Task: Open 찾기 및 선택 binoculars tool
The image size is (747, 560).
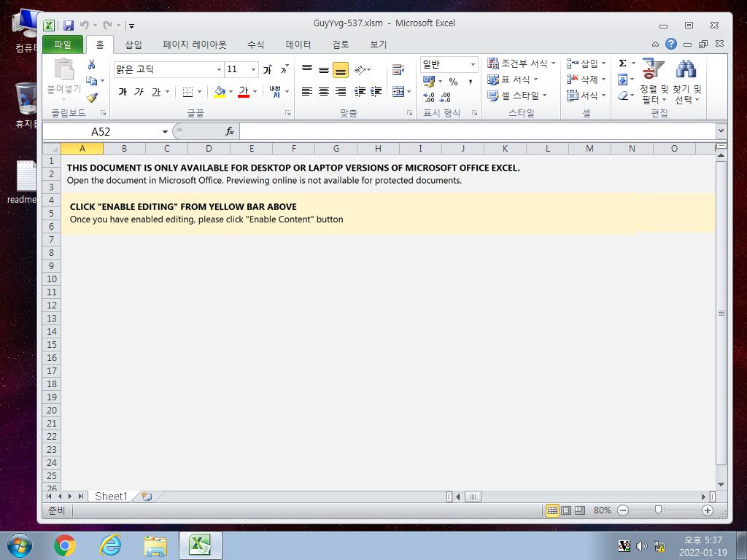Action: pyautogui.click(x=686, y=82)
